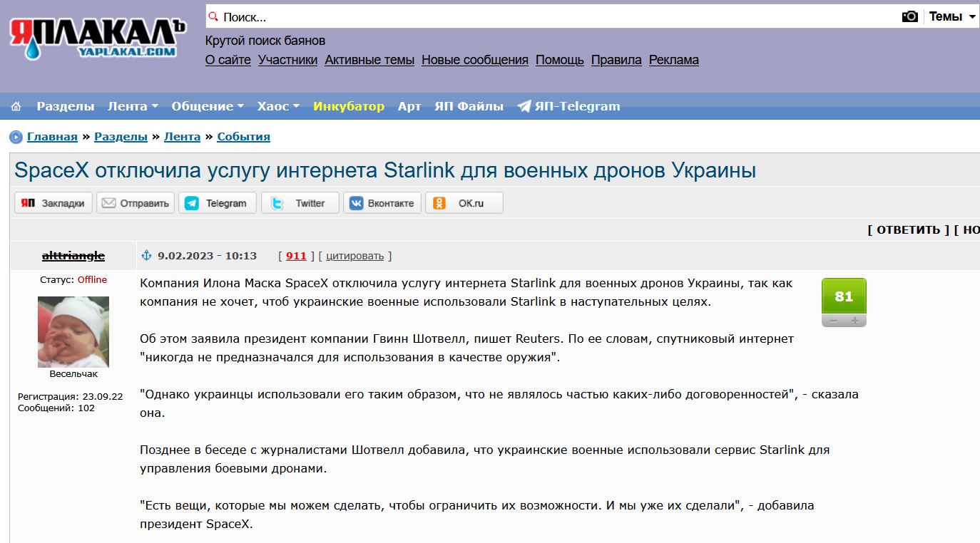Click the Крутой поиск баянов text
Viewport: 980px width, 543px height.
pyautogui.click(x=265, y=41)
